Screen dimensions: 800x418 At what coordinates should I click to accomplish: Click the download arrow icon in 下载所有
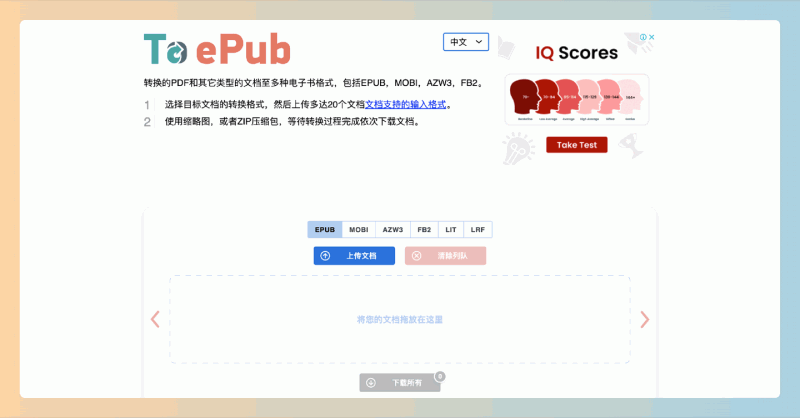click(x=371, y=383)
